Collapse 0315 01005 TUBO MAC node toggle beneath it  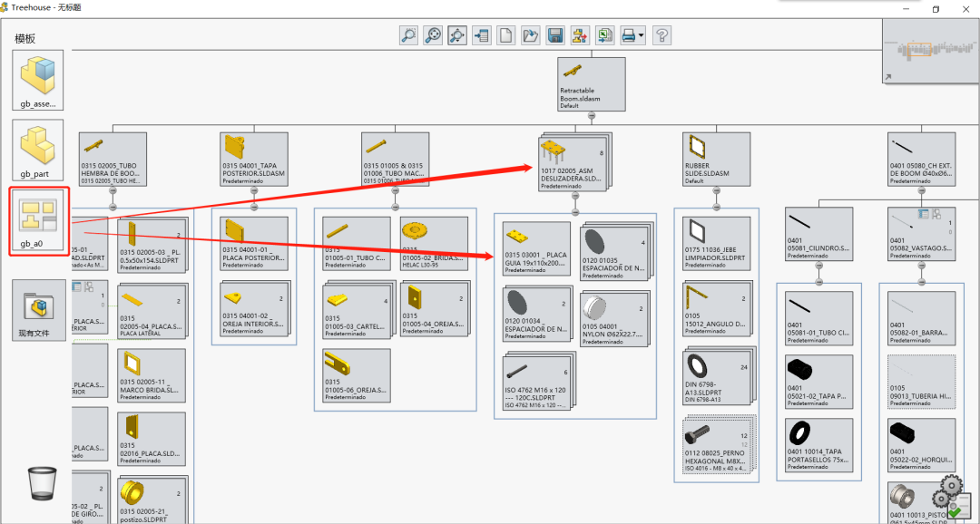[395, 190]
